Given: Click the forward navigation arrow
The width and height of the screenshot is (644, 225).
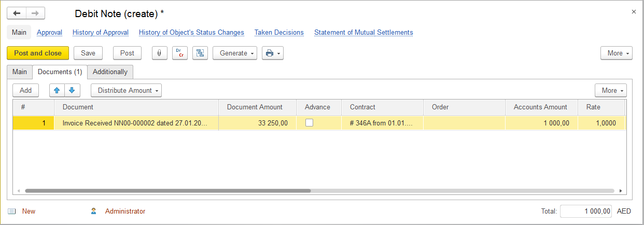Looking at the screenshot, I should pos(35,13).
